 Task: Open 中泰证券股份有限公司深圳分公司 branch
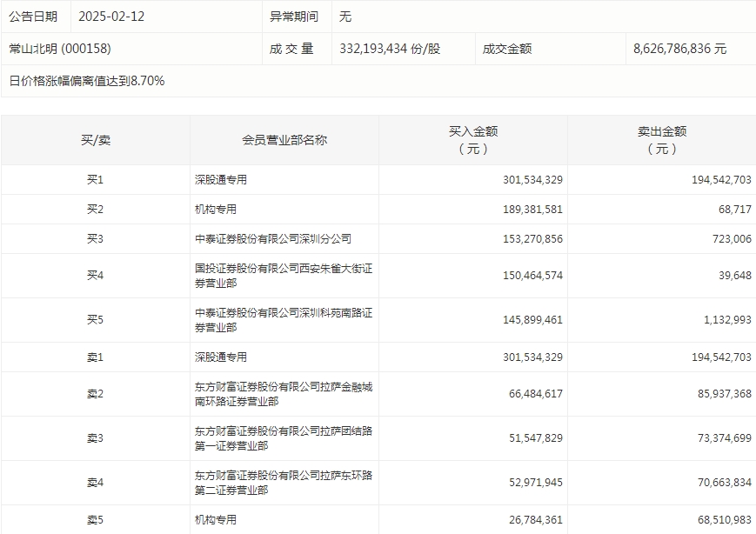[272, 238]
